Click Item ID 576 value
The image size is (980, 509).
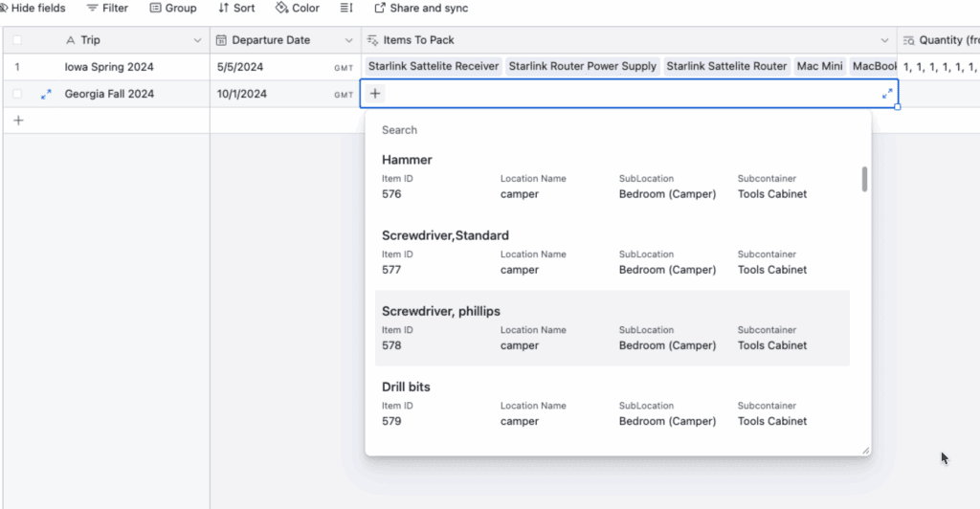coord(391,194)
